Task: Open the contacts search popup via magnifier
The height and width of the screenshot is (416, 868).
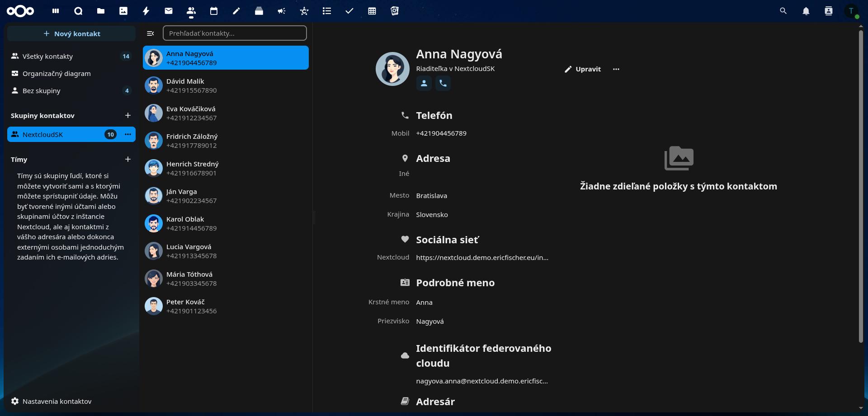Action: tap(783, 11)
